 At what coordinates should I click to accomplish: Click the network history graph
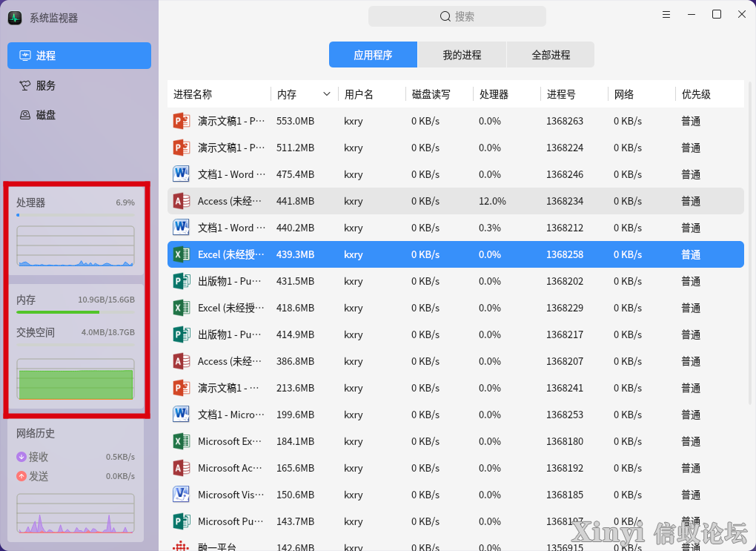[75, 513]
